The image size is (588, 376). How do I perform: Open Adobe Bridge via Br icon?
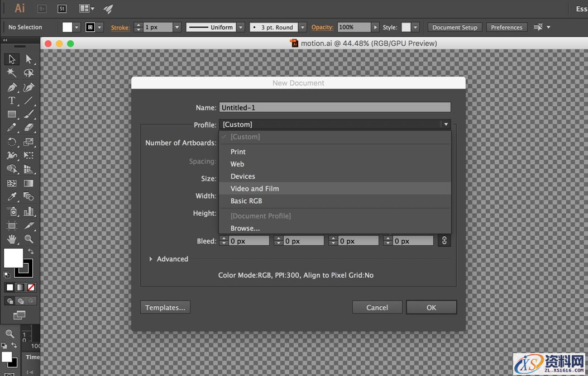(42, 8)
